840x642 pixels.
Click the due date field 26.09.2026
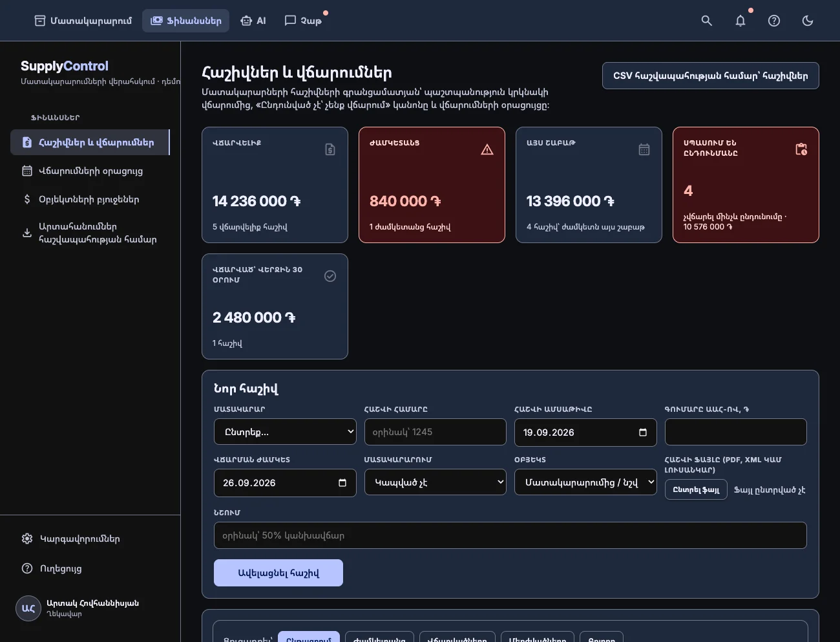click(x=285, y=482)
